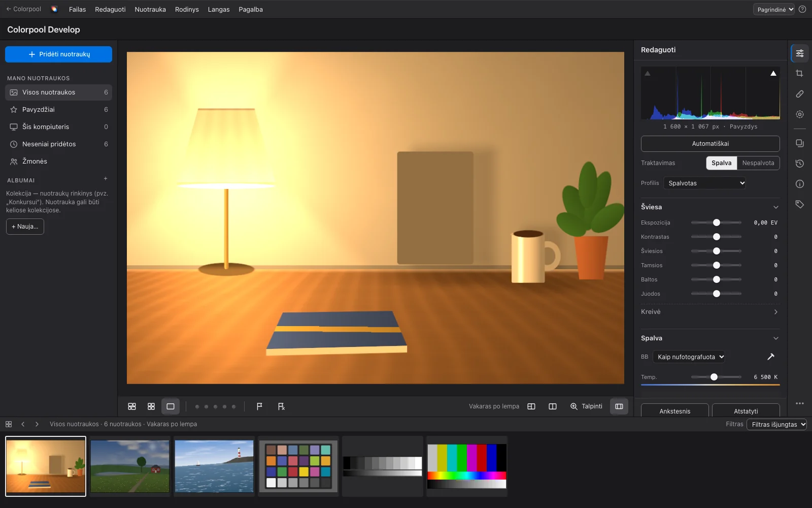Open the Nuotrauka menu

pyautogui.click(x=150, y=9)
